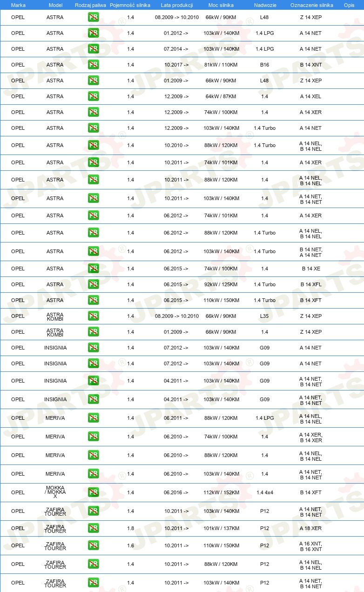Click the Rodzaj paliwa column header
The width and height of the screenshot is (364, 592).
click(90, 5)
